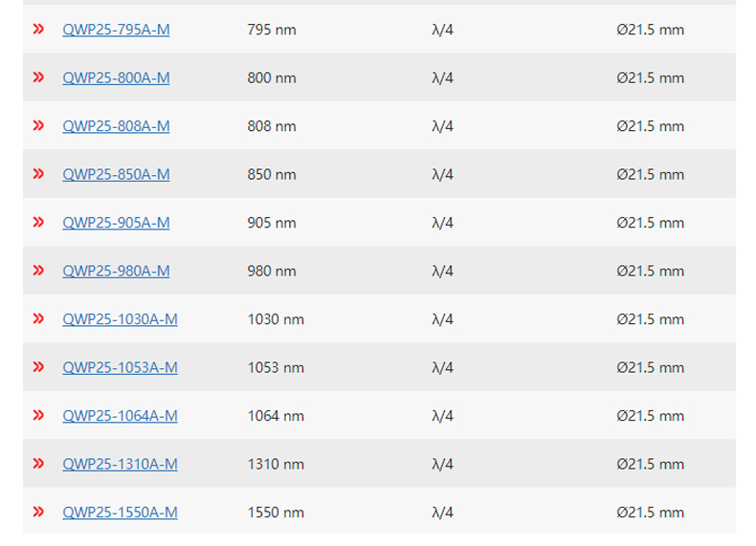This screenshot has width=756, height=546.
Task: Open the QWP25-905A-M product link
Action: click(x=116, y=223)
